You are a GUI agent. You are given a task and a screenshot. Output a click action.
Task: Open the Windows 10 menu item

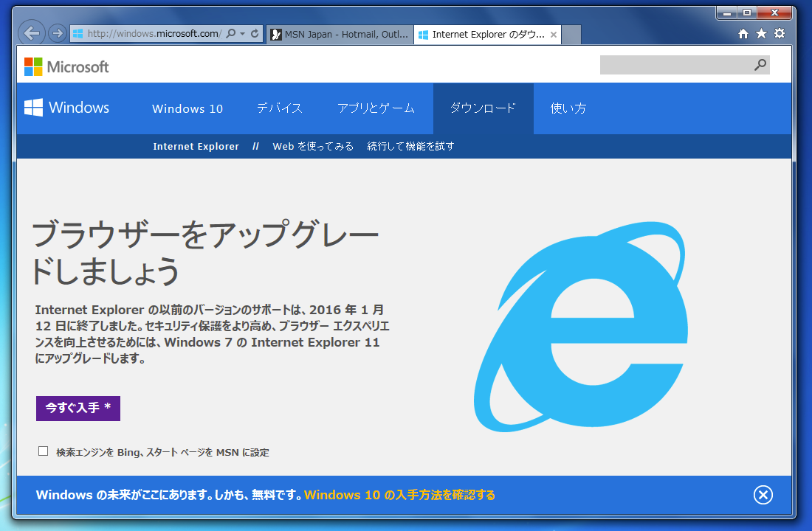point(187,108)
